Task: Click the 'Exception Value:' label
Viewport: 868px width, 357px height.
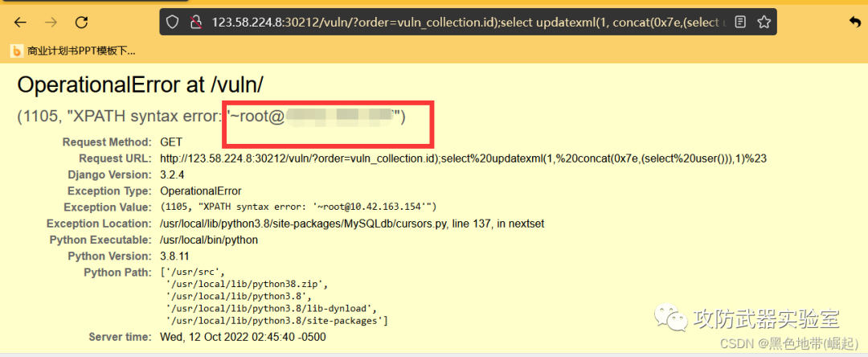Action: tap(108, 207)
